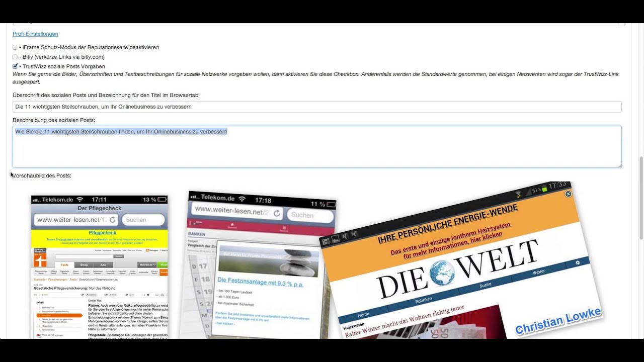
Task: Click the 'Vorschaubild des Posts:' label
Action: 41,175
